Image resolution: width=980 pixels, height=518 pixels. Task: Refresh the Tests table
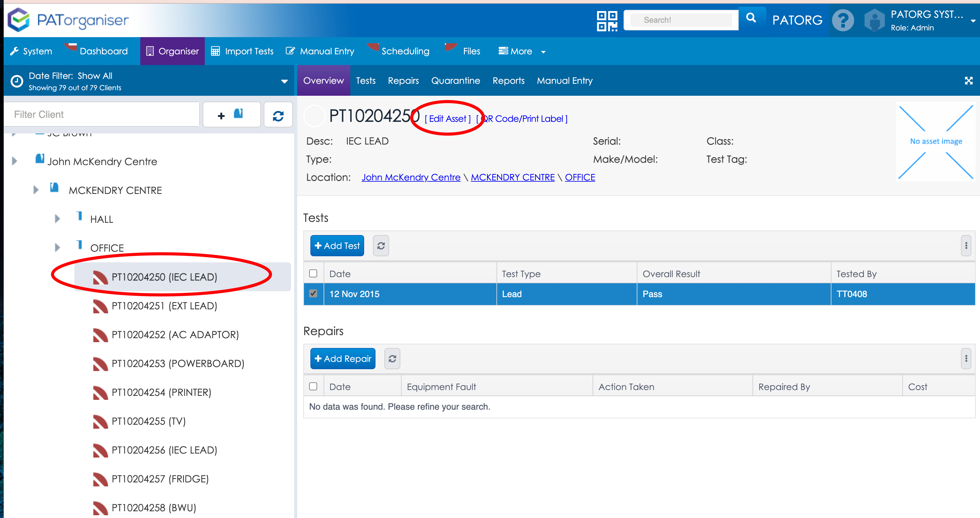click(381, 246)
